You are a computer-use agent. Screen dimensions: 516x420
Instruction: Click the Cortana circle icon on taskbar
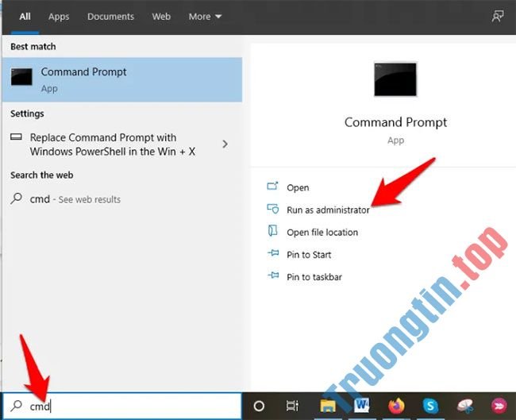pyautogui.click(x=259, y=406)
